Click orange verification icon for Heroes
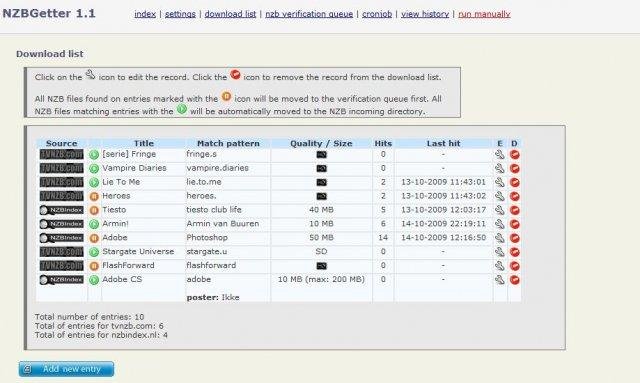640x383 pixels. pos(94,196)
